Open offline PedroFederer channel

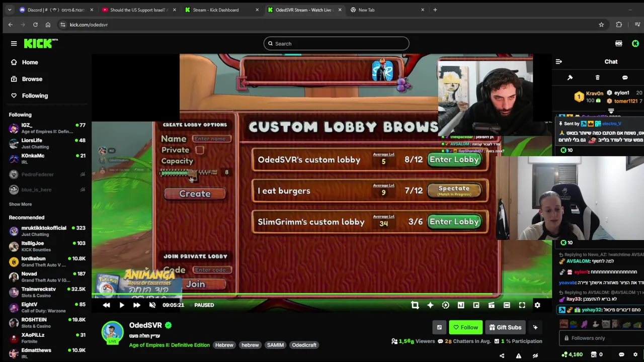pos(47,174)
